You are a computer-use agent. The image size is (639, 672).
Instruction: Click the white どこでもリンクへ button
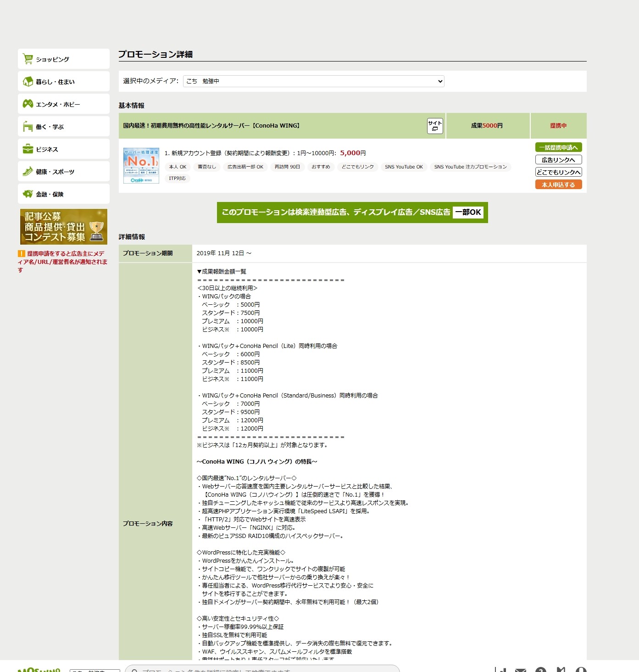[x=558, y=172]
